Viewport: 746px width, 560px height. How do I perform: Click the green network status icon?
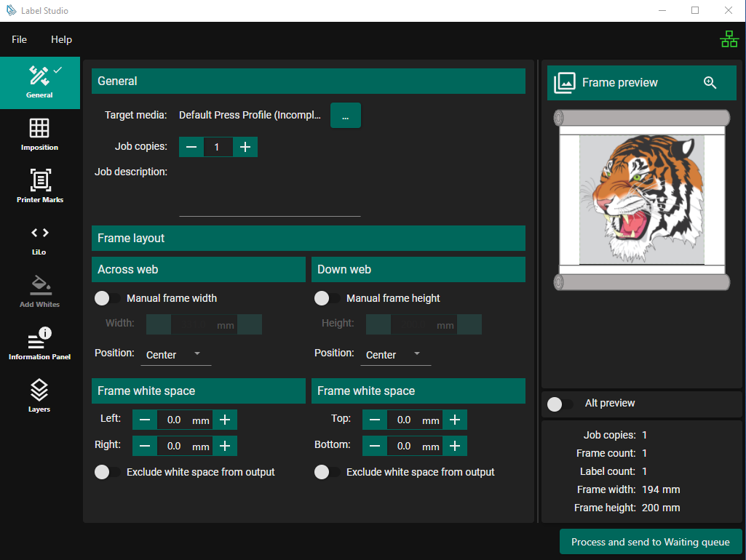(729, 40)
